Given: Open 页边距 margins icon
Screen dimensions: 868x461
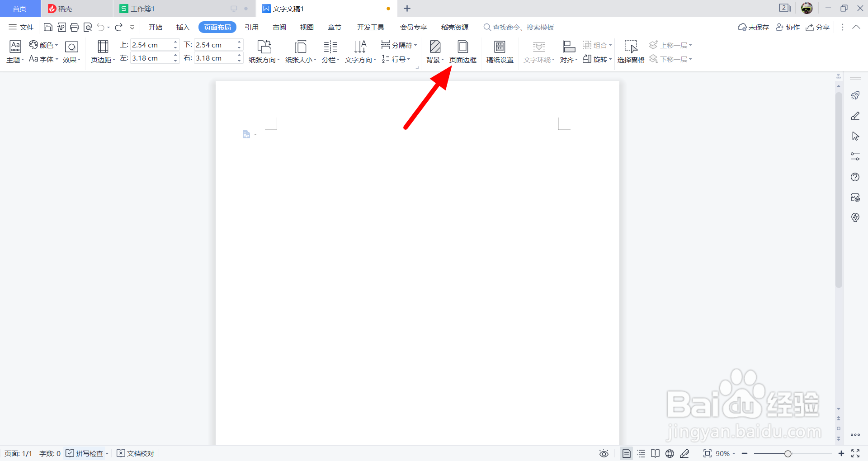Looking at the screenshot, I should [x=103, y=52].
